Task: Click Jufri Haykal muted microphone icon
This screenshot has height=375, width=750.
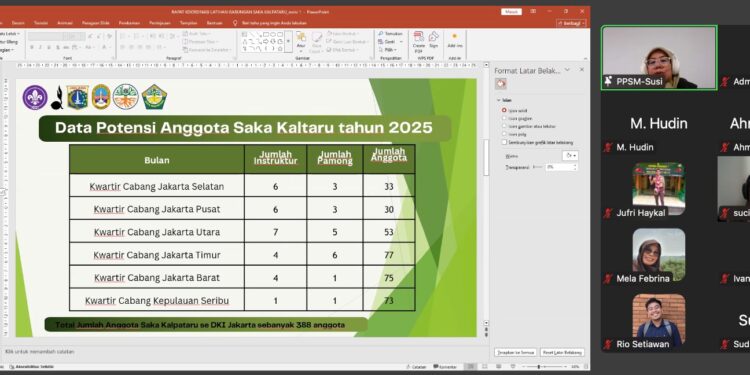Action: click(608, 213)
